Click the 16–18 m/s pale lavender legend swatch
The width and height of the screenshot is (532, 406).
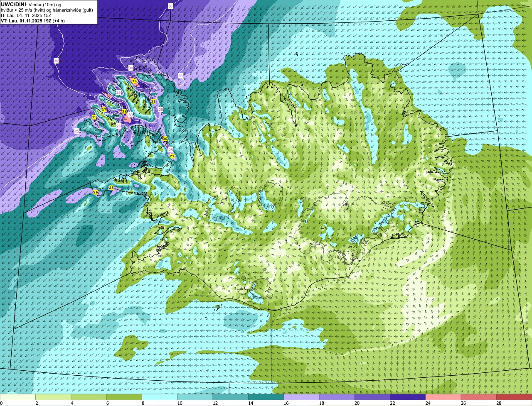301,397
